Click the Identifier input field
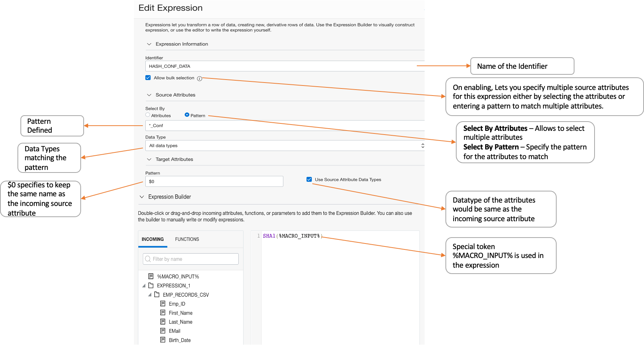This screenshot has height=345, width=644. coord(283,66)
